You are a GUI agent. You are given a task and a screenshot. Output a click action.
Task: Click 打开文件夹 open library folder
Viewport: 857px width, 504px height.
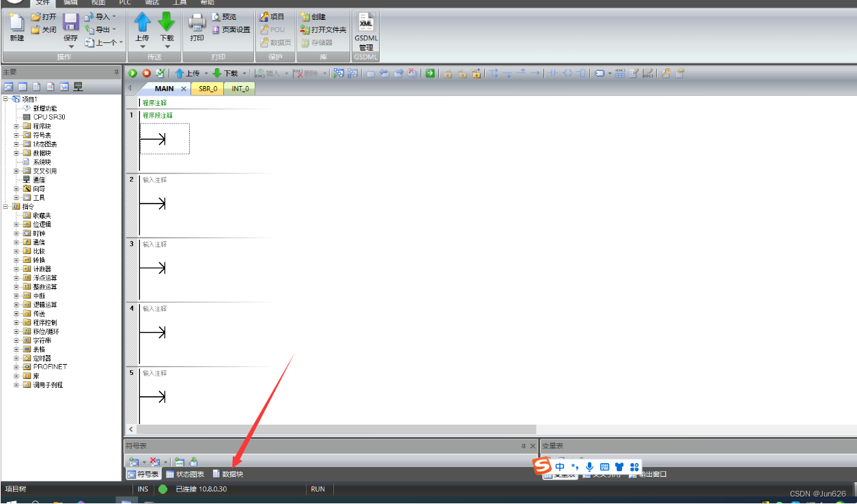pyautogui.click(x=324, y=29)
